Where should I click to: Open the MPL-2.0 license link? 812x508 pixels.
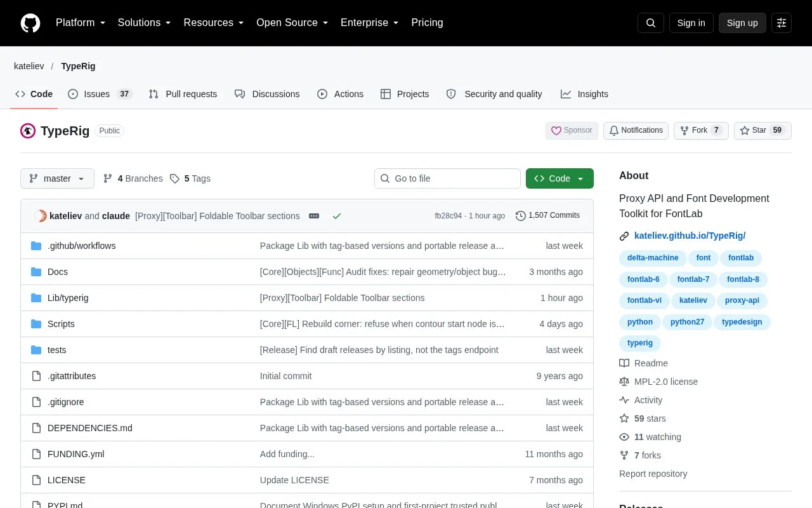(658, 382)
